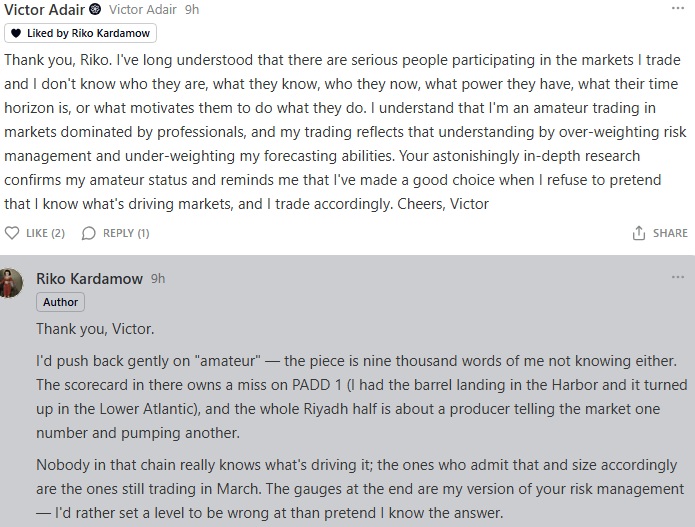The image size is (695, 527).
Task: Click the black heart in the Liked by badge
Action: [x=16, y=33]
